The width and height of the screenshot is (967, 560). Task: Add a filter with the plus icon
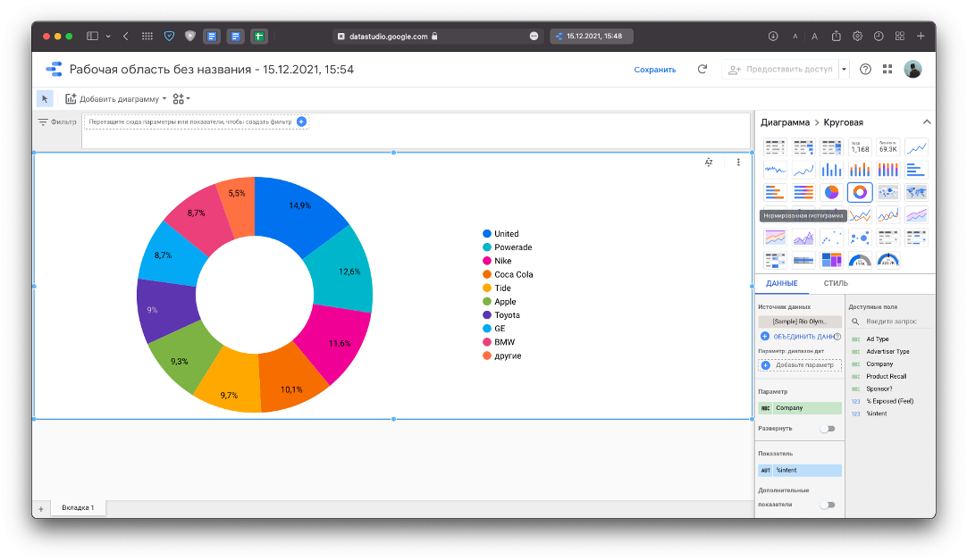tap(301, 121)
